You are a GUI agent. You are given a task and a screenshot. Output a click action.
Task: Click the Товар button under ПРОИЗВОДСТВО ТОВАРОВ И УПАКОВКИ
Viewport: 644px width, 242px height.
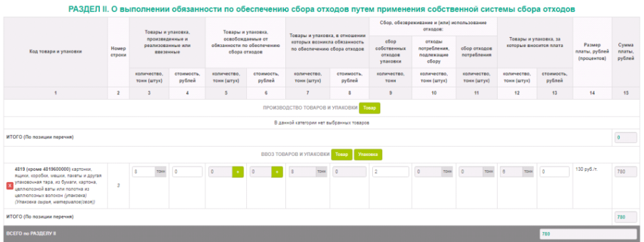tap(370, 108)
